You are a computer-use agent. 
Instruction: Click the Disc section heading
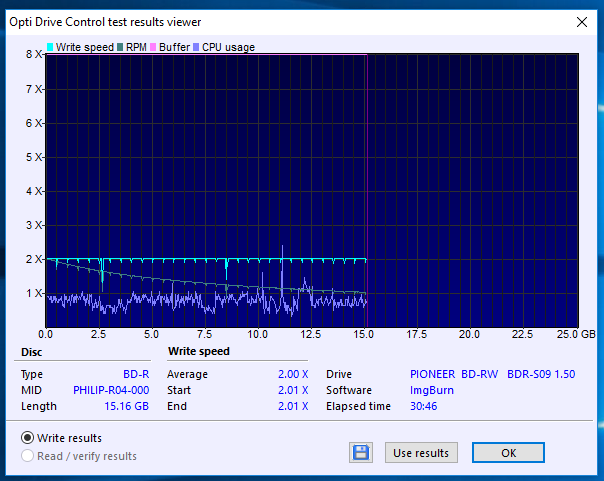pos(32,352)
